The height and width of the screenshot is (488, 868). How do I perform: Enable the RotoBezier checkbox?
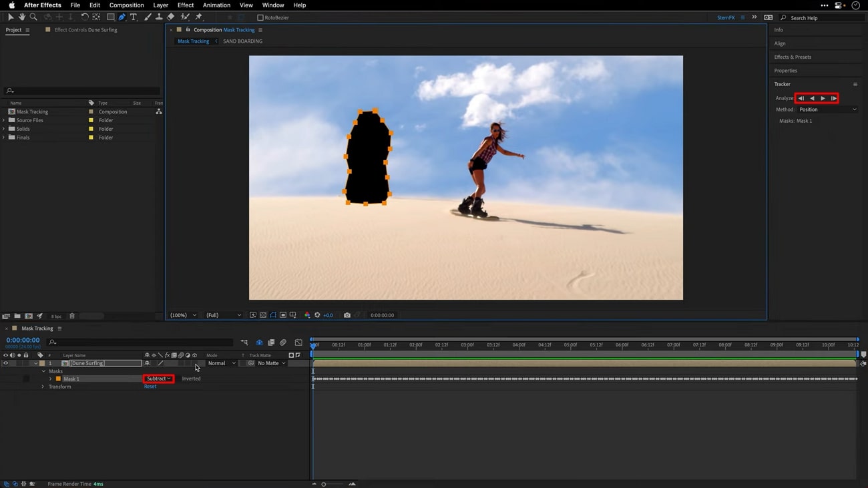[x=260, y=18]
